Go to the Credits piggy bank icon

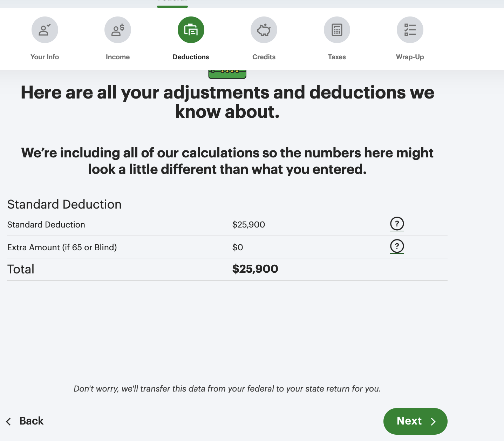[264, 30]
